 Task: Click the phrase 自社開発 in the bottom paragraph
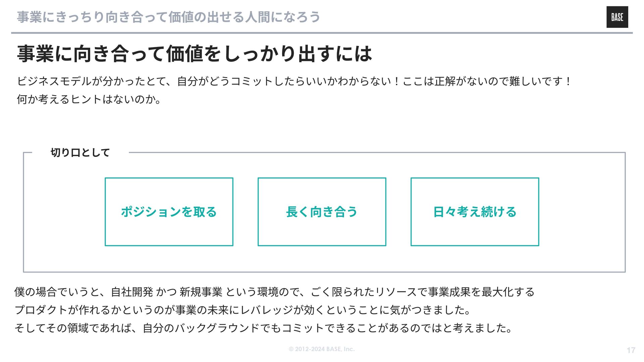[x=132, y=292]
